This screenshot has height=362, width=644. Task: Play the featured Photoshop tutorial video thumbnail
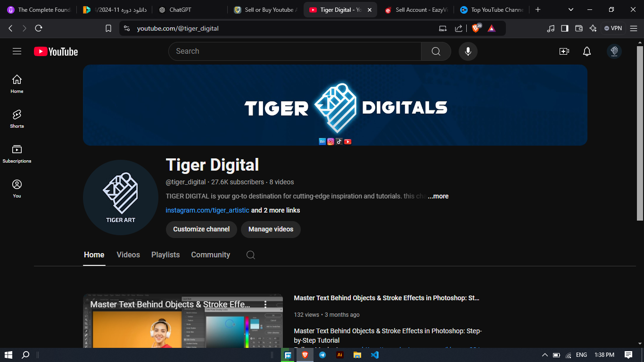(183, 321)
